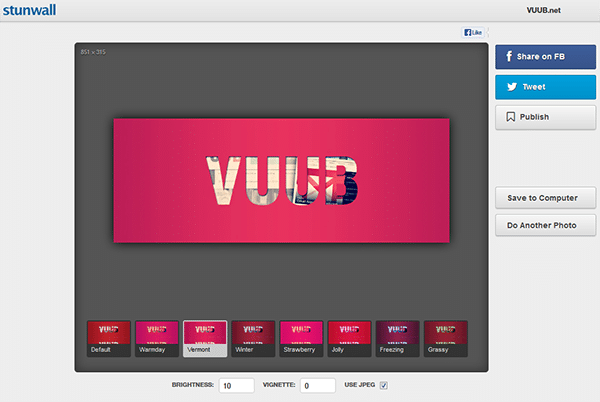Select the Strawberry filter thumbnail
The image size is (600, 402).
[301, 338]
